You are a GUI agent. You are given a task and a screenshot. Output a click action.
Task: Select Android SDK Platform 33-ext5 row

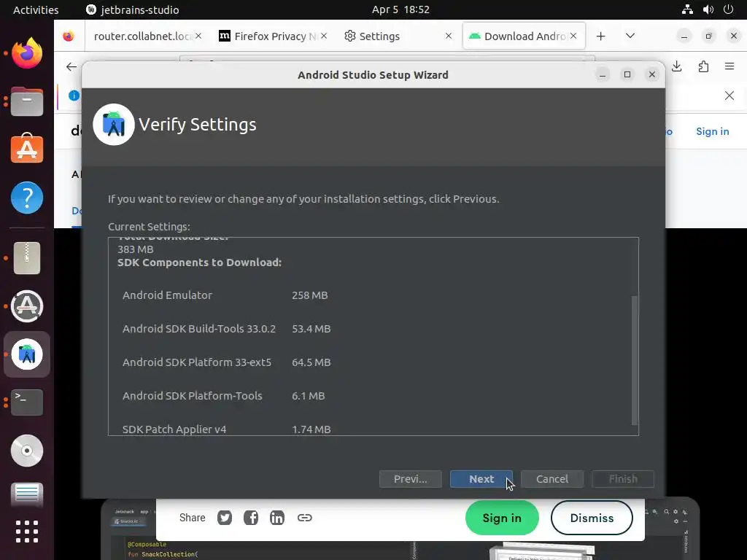pyautogui.click(x=227, y=362)
